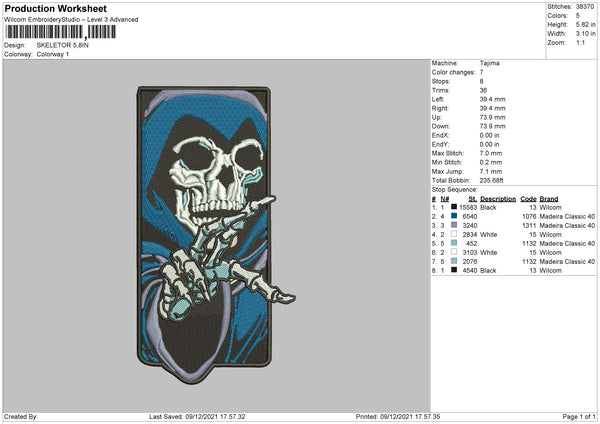Image resolution: width=600 pixels, height=424 pixels.
Task: Click the 'Brand' column header
Action: click(549, 199)
